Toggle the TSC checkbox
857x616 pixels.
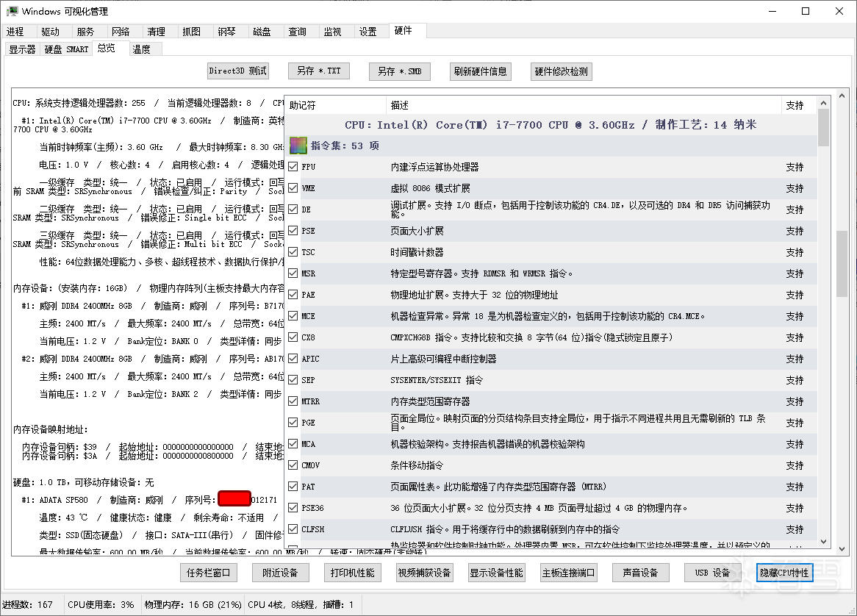293,252
